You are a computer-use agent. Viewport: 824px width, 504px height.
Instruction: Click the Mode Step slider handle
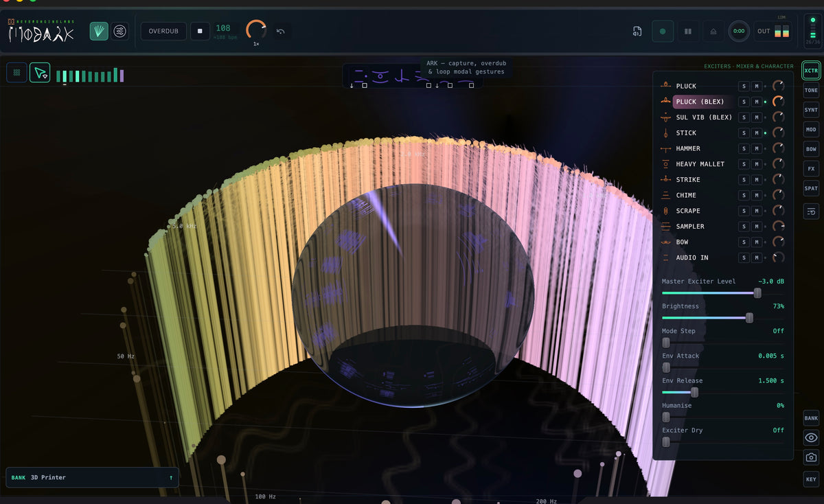point(665,343)
